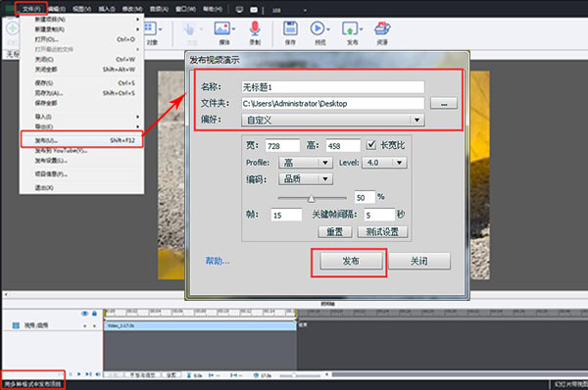
Task: Click the 帮助 help link
Action: tap(218, 261)
